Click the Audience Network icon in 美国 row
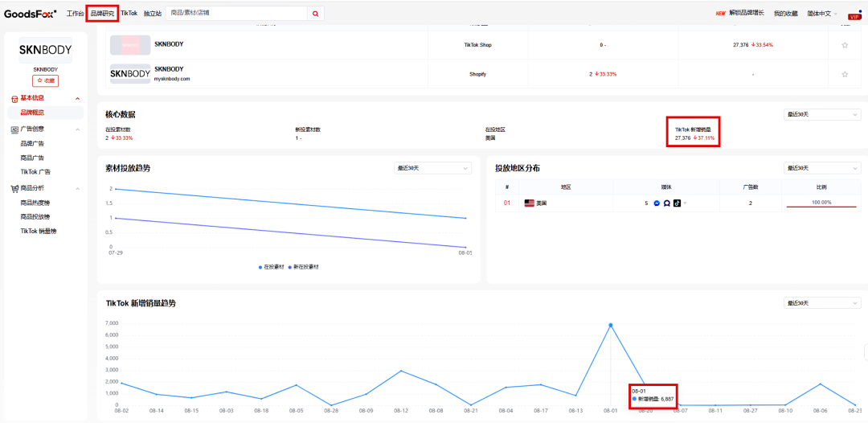Image resolution: width=868 pixels, height=423 pixels. click(x=666, y=203)
